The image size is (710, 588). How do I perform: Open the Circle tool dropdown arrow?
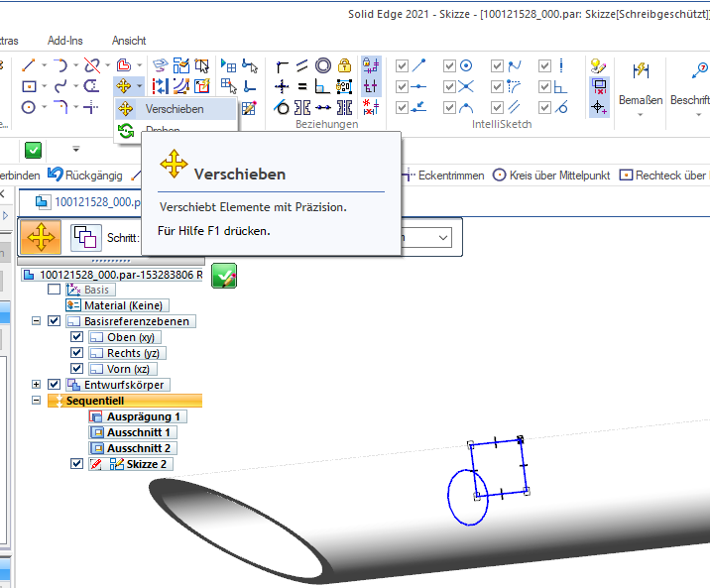44,107
